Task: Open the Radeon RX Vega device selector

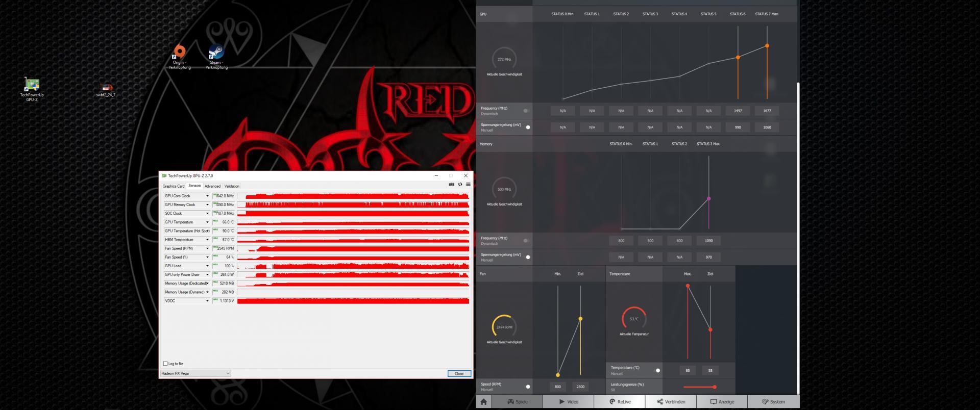Action: 195,373
